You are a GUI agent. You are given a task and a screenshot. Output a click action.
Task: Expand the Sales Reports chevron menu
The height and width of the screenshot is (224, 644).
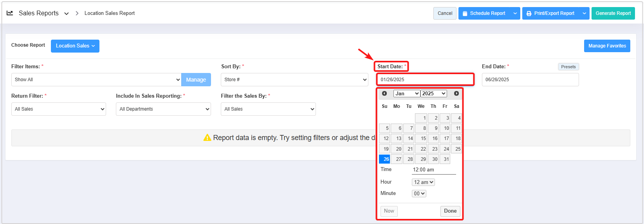pyautogui.click(x=67, y=13)
